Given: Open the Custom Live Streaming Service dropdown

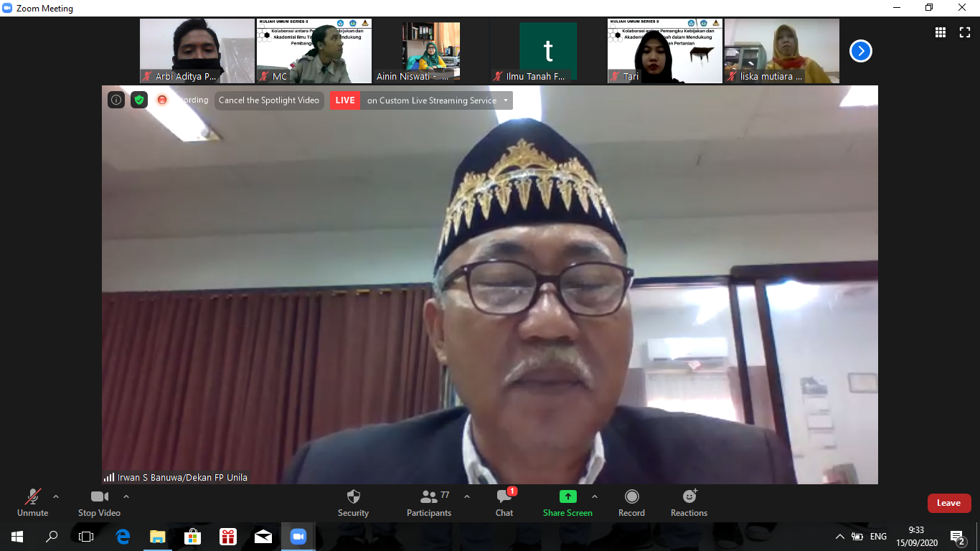Looking at the screenshot, I should click(506, 100).
